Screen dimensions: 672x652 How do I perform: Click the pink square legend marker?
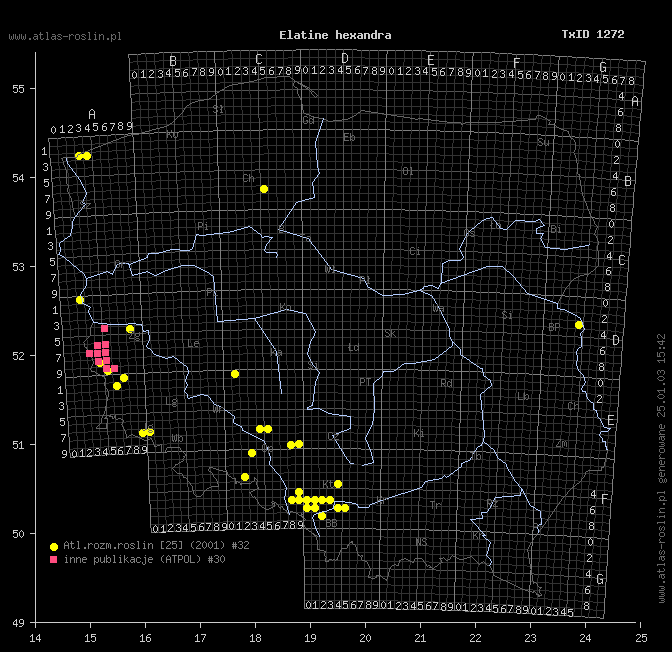click(x=54, y=559)
